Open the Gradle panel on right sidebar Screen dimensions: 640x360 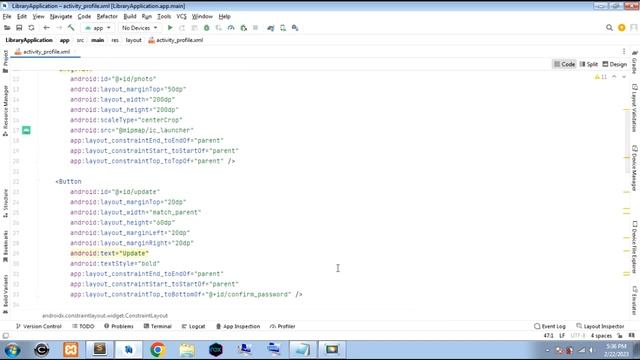635,62
